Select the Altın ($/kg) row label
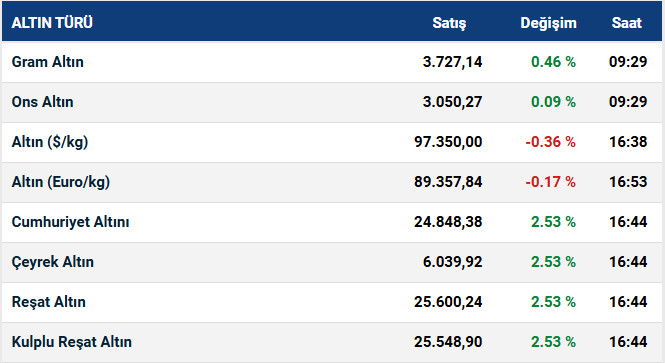The width and height of the screenshot is (665, 363). (50, 142)
